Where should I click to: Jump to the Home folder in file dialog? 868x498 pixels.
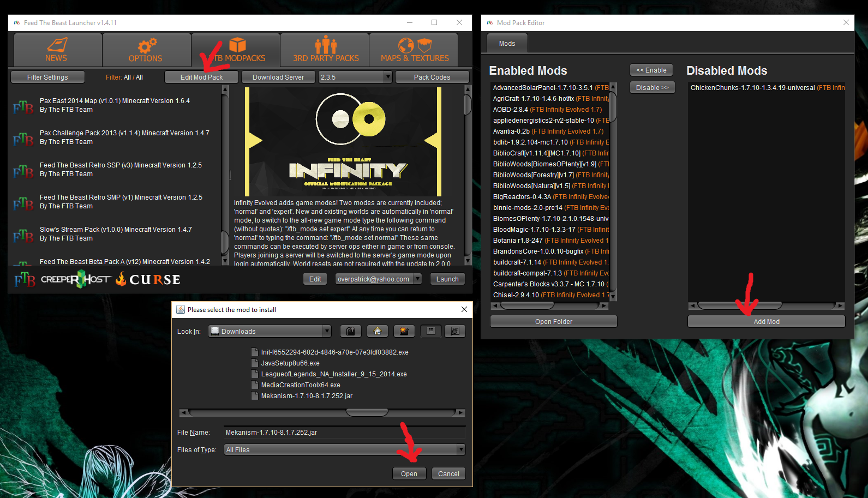pyautogui.click(x=378, y=331)
